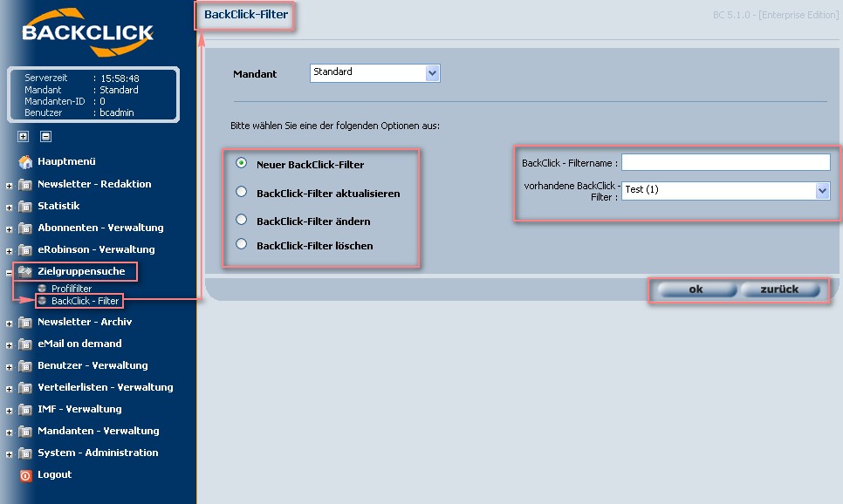Expand the System - Administration tree node

pyautogui.click(x=9, y=454)
